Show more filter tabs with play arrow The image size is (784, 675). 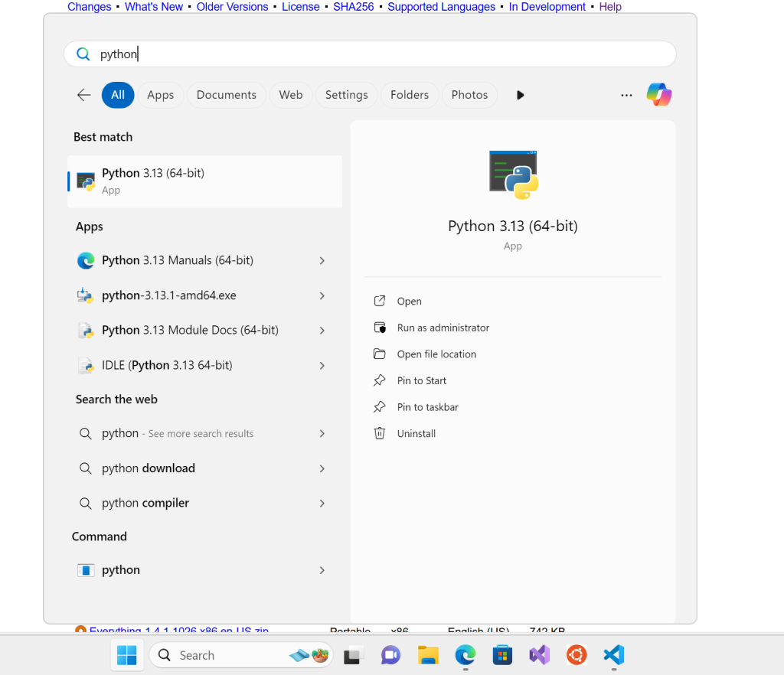click(x=520, y=95)
